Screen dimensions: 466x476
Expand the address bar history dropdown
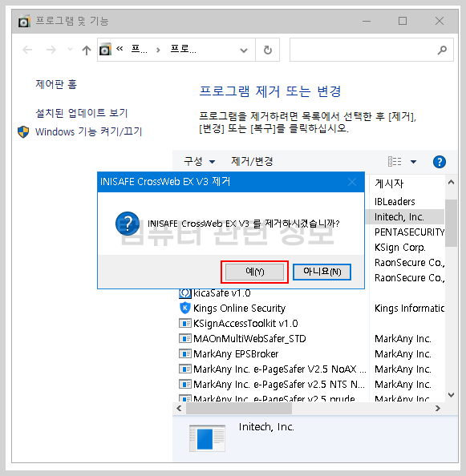pyautogui.click(x=244, y=50)
